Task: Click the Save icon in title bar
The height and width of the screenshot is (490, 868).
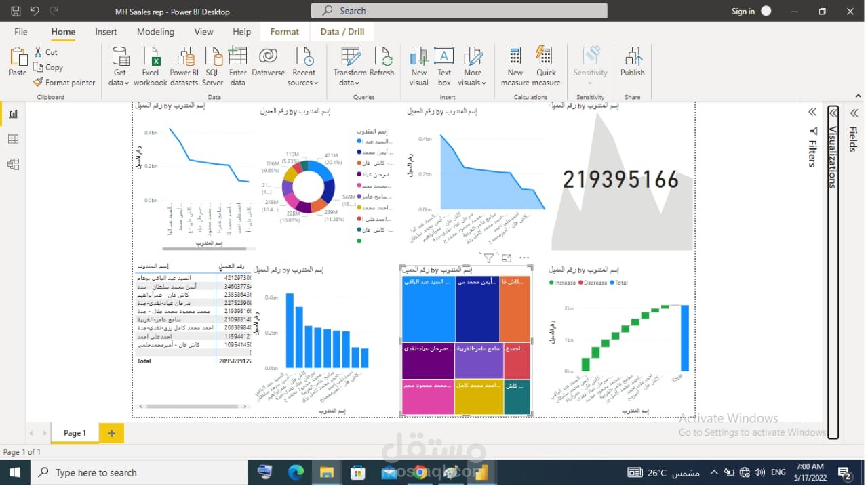Action: point(16,11)
